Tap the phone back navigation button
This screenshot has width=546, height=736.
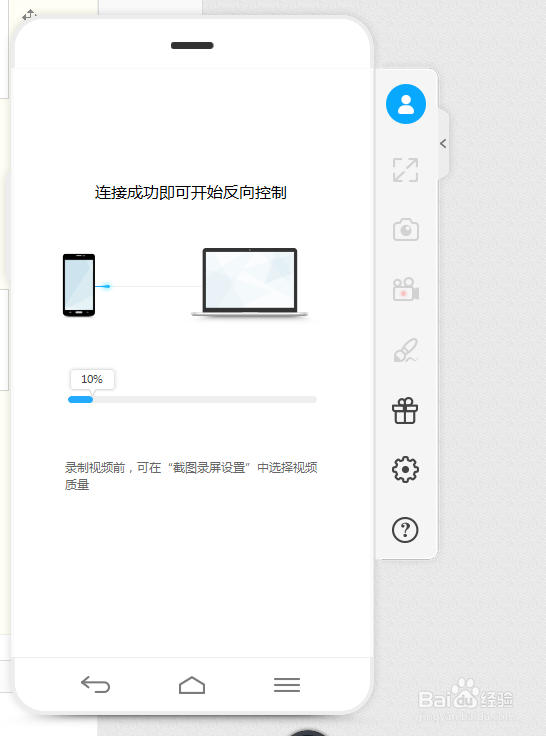click(95, 685)
